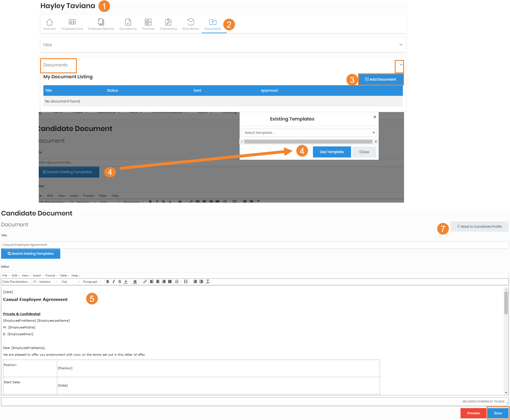Toggle strikethrough formatting in the editor
510x420 pixels.
tap(120, 282)
